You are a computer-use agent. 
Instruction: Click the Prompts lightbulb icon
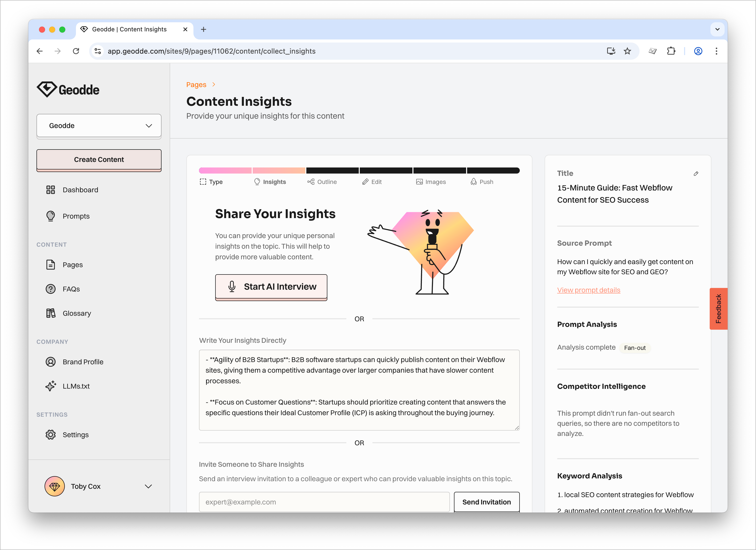pos(50,216)
